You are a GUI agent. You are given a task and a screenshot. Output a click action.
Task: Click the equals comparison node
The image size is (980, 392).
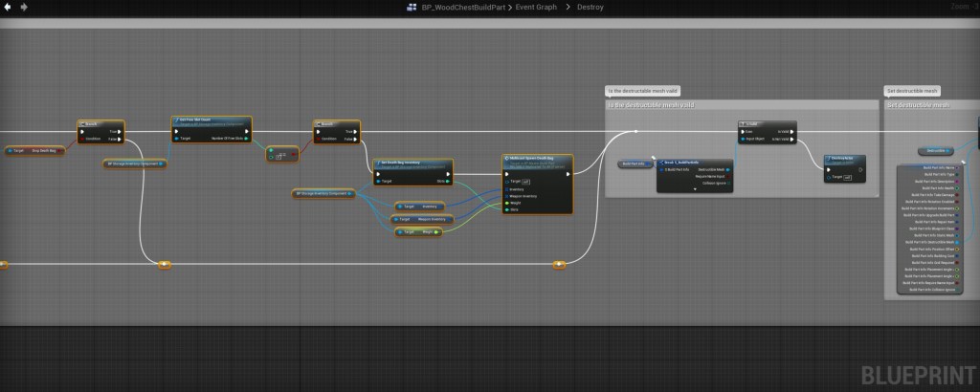pos(284,153)
